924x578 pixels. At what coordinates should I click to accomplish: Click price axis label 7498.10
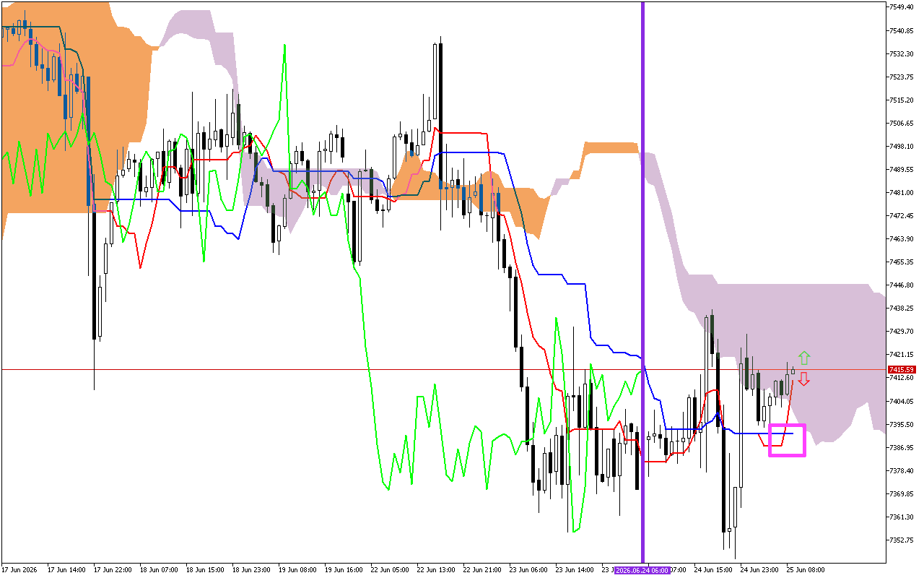tap(902, 146)
